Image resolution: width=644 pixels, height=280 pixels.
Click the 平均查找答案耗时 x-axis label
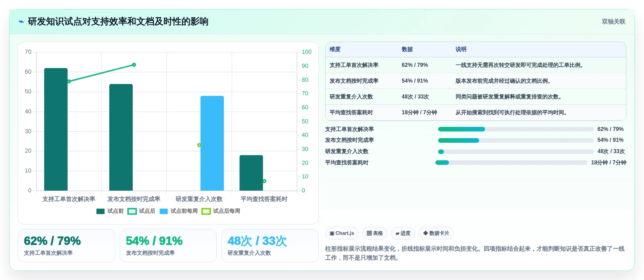click(x=264, y=199)
